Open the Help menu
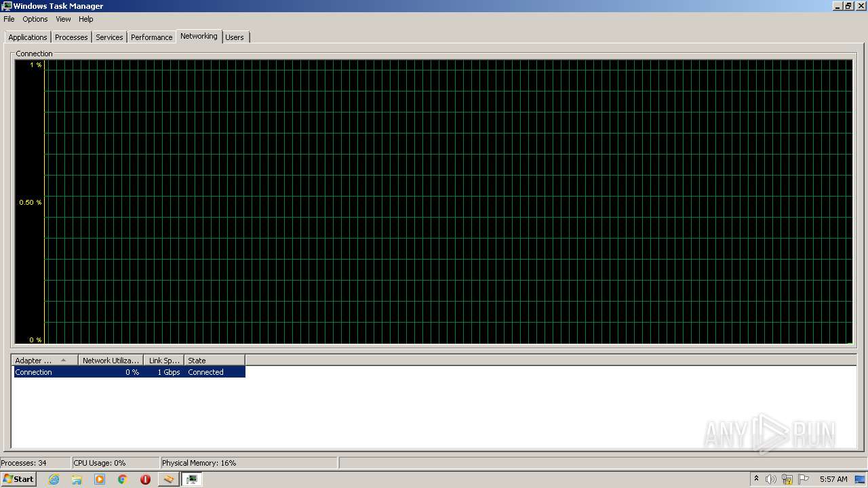 [x=85, y=19]
